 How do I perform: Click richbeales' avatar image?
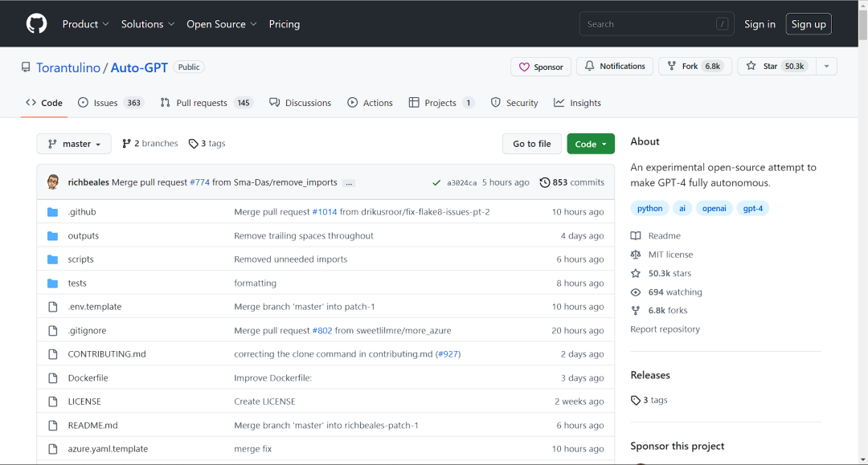[53, 182]
